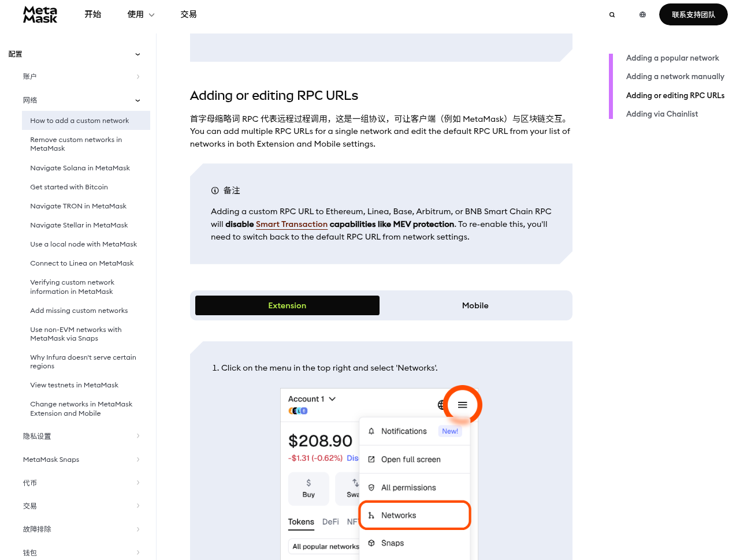Viewport: 751px width, 560px height.
Task: Open the language globe icon
Action: (642, 15)
